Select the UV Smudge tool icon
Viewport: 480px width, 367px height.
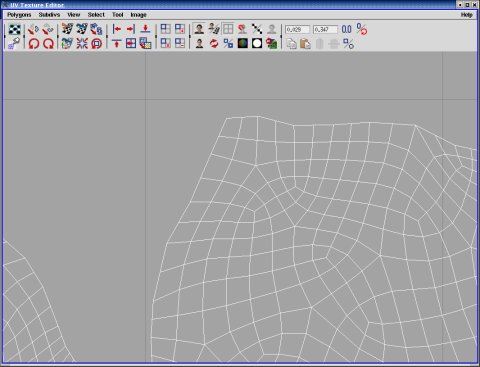14,43
